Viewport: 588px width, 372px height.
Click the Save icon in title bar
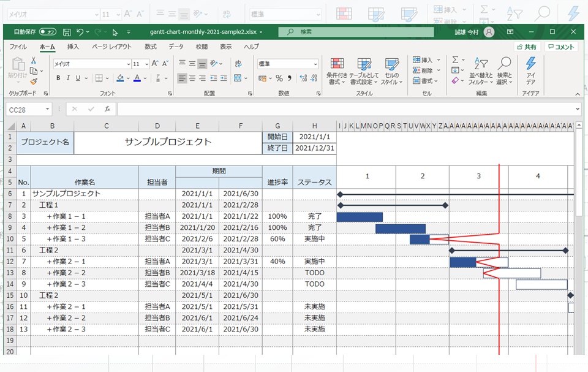[x=67, y=32]
